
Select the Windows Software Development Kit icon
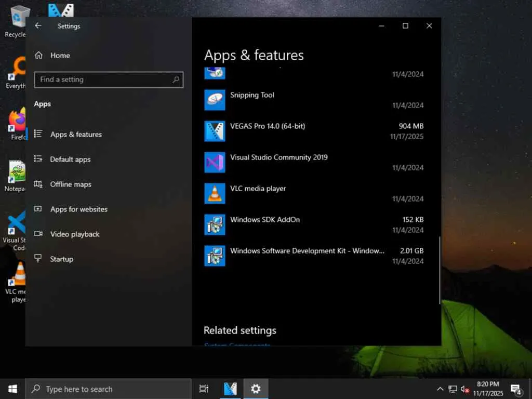(x=215, y=256)
